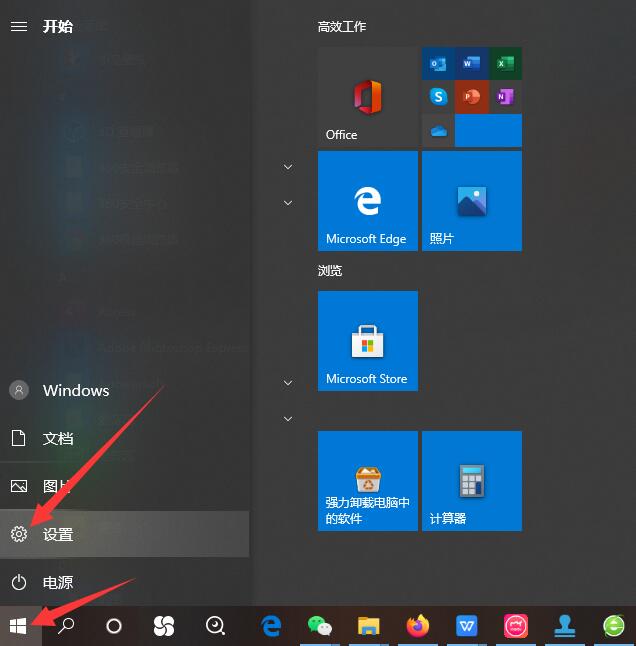The width and height of the screenshot is (636, 646).
Task: Open File Explorer from the taskbar
Action: click(368, 626)
